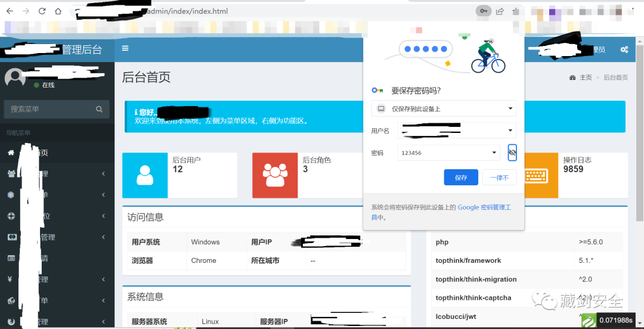This screenshot has height=329, width=644.
Task: Click the 后台角色 group icon tile
Action: click(275, 175)
